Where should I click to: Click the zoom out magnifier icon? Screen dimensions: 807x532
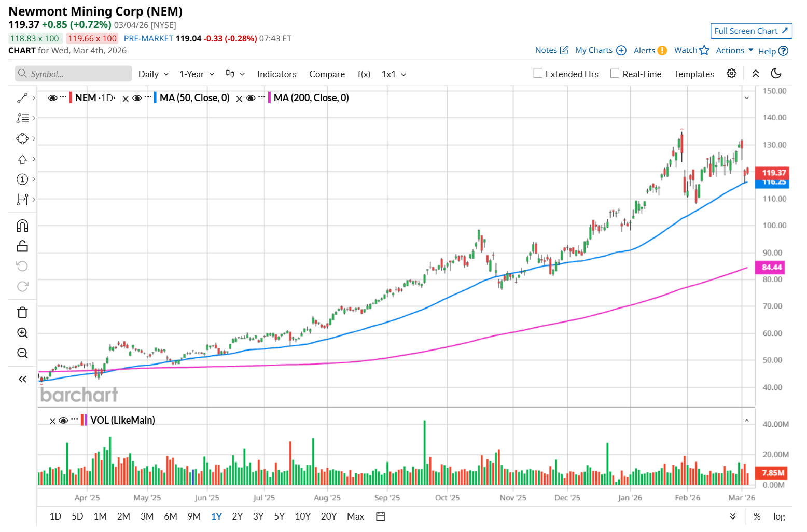22,353
